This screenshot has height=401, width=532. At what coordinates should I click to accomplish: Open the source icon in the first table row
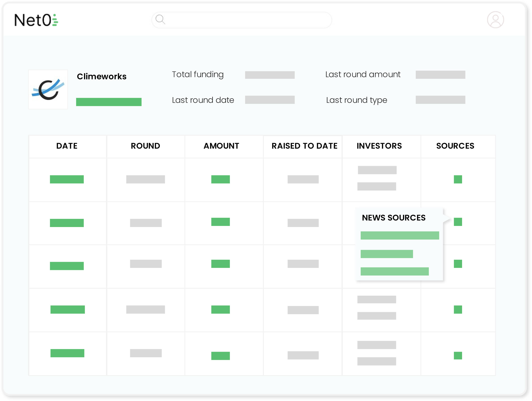(x=458, y=179)
